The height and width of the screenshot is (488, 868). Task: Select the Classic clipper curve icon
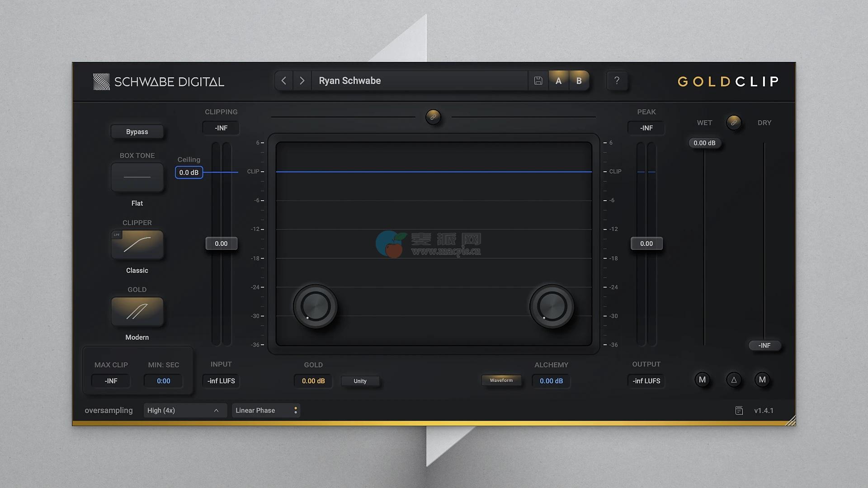click(137, 244)
